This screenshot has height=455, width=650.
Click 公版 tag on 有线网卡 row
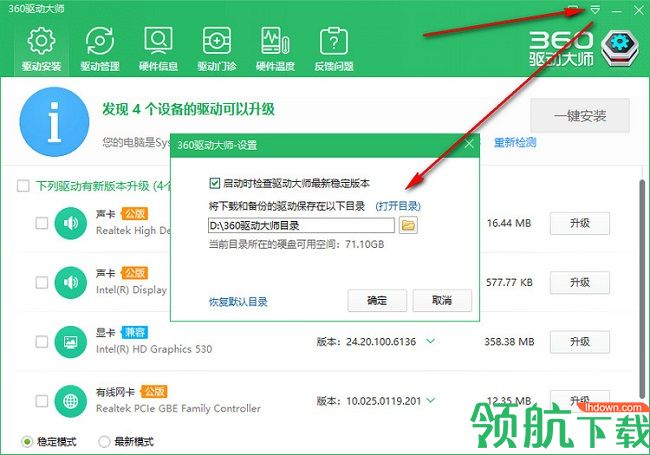click(154, 392)
